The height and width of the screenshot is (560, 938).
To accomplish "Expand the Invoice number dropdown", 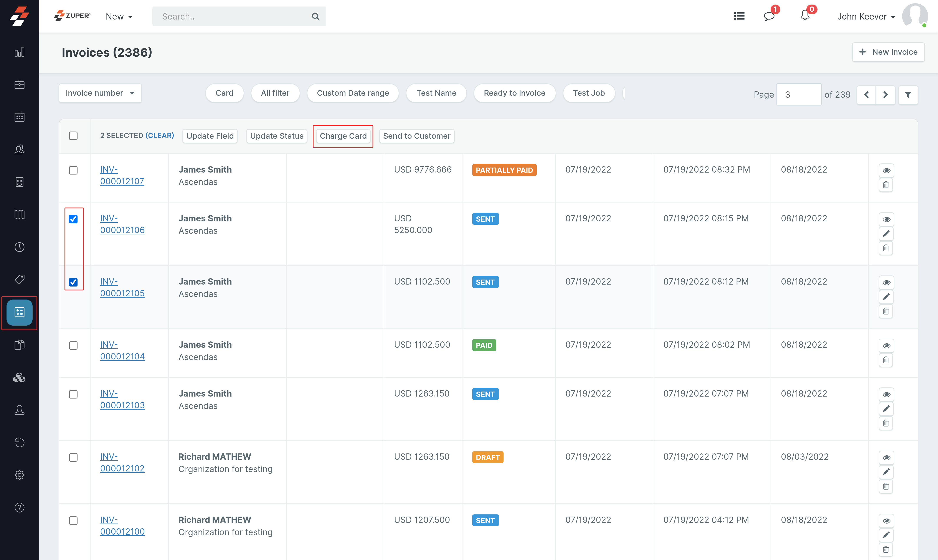I will point(100,93).
